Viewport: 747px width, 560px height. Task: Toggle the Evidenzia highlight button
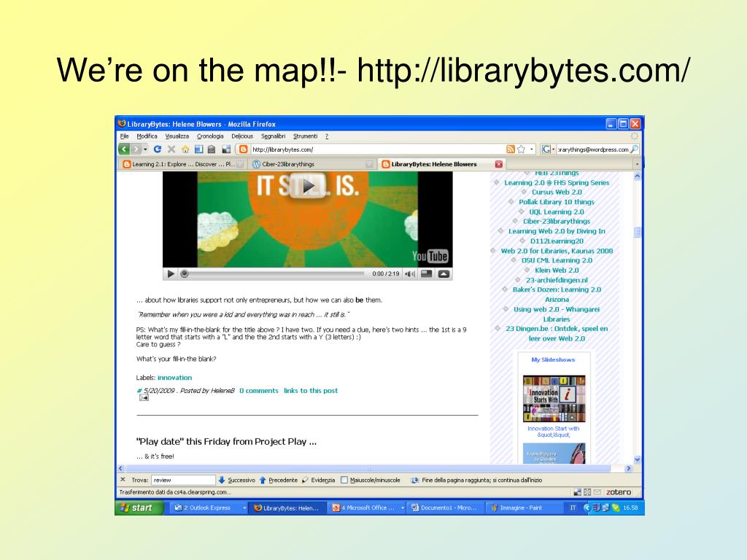click(319, 480)
